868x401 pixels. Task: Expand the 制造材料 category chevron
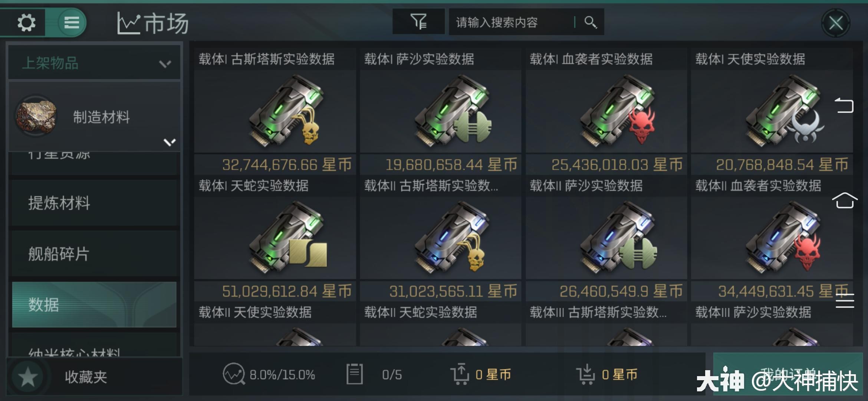[x=170, y=142]
